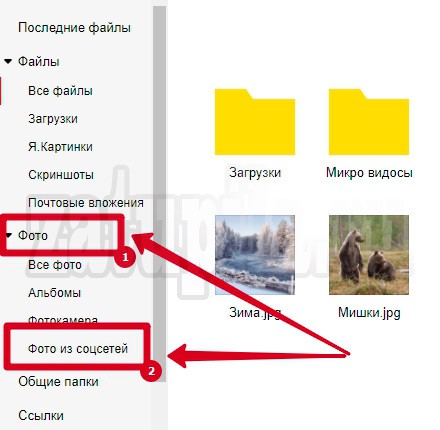Select the Мишки.jpg bears thumbnail

tap(369, 255)
